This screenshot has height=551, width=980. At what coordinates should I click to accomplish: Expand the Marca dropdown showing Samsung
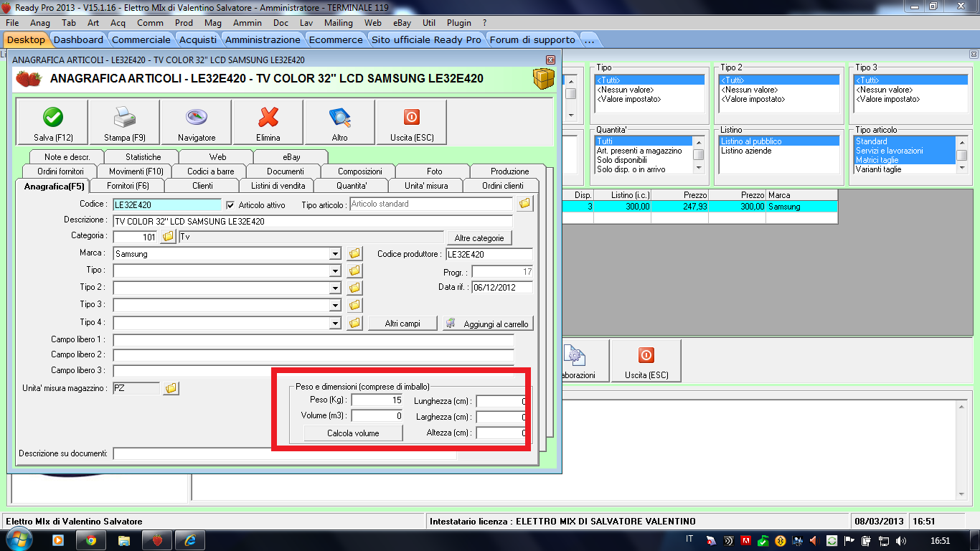[x=335, y=254]
